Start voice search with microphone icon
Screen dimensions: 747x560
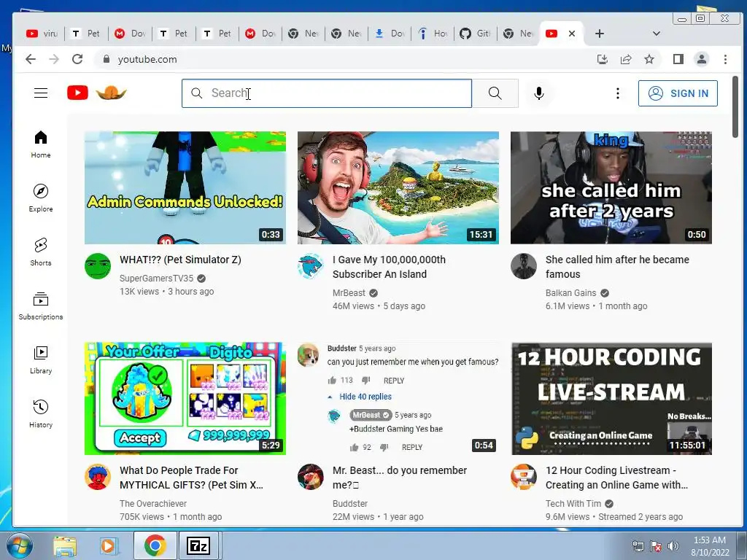pyautogui.click(x=539, y=93)
